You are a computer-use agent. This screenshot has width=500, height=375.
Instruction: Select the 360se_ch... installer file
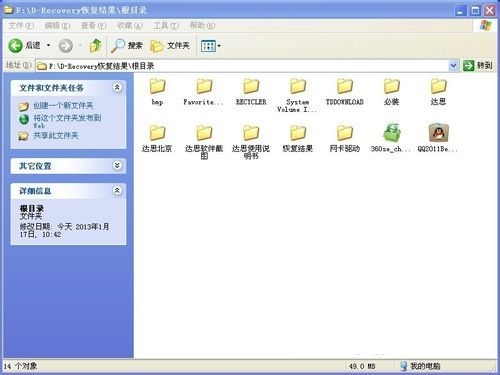[x=391, y=138]
